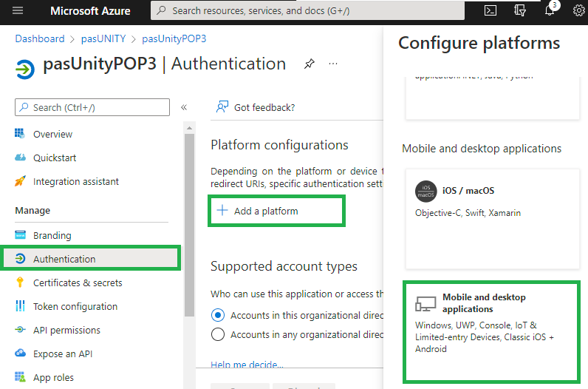Viewport: 588px width, 389px height.
Task: Click the Integration assistant rocket icon
Action: click(20, 181)
